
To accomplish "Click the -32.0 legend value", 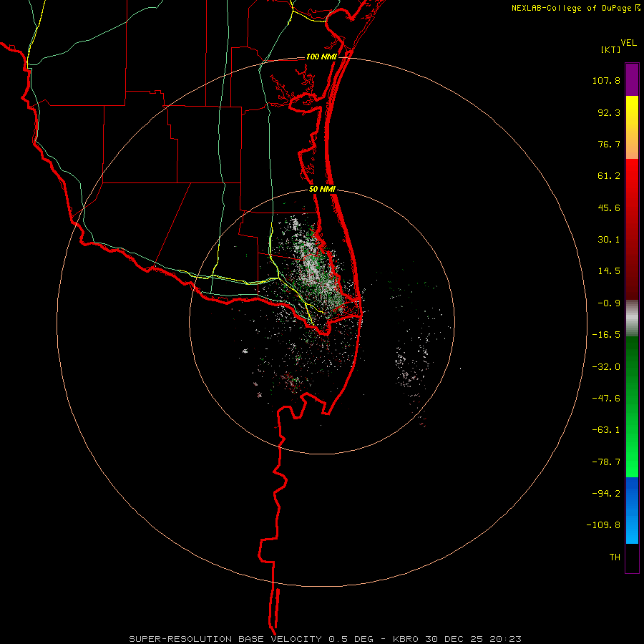I will 606,367.
